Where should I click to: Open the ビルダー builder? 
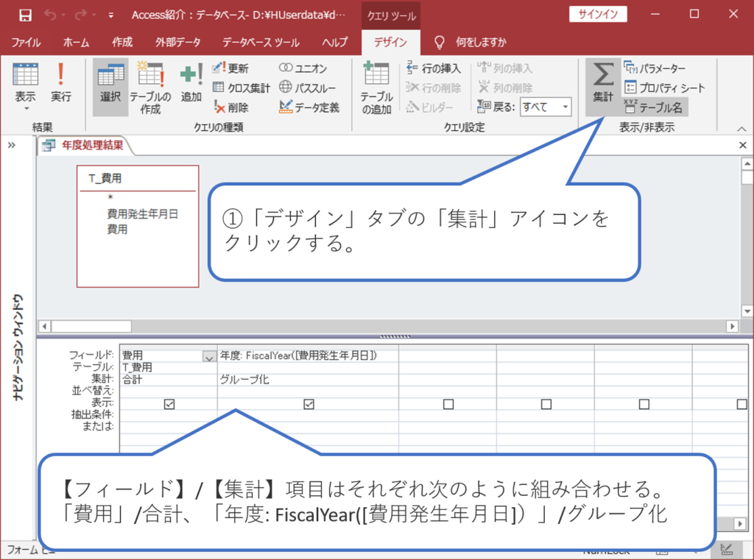click(x=429, y=107)
